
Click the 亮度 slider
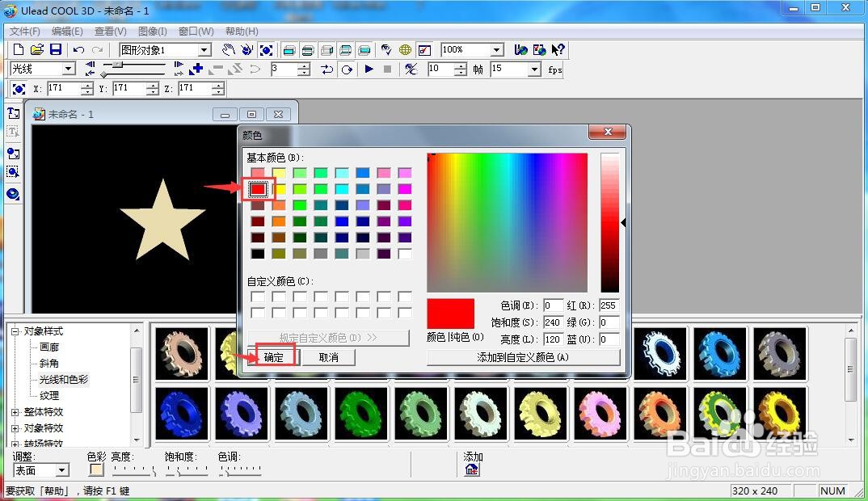134,470
